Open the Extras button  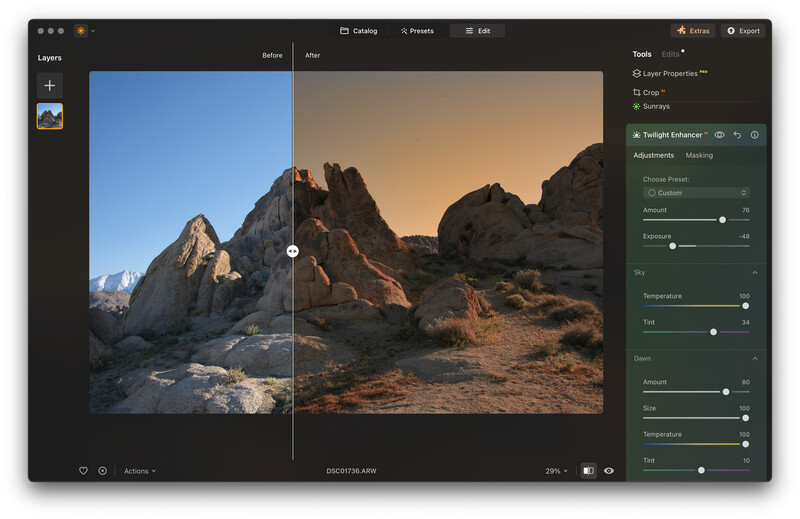[x=693, y=31]
